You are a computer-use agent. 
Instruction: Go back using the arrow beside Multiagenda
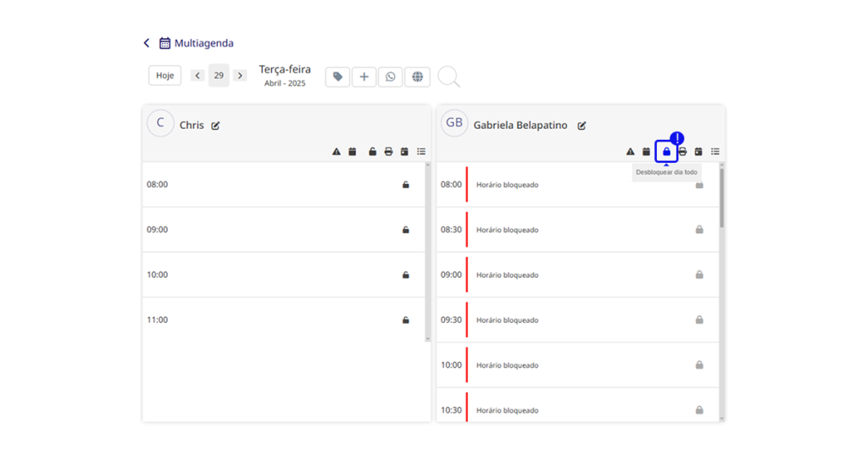pyautogui.click(x=147, y=43)
